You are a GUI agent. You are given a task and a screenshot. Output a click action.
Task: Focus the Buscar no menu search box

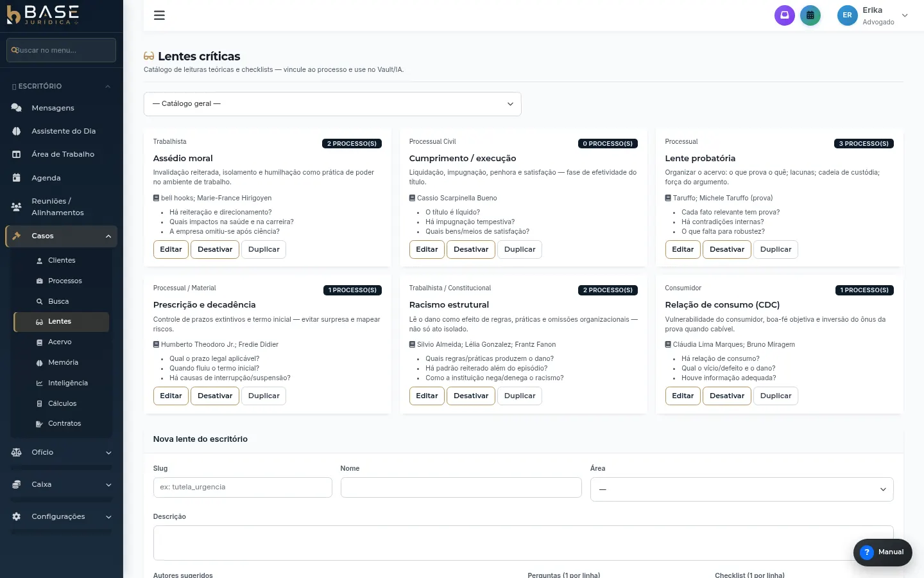click(x=62, y=50)
